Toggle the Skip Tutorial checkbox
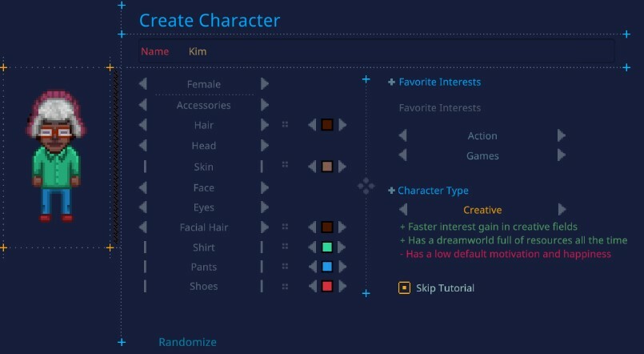This screenshot has height=354, width=644. (x=404, y=288)
